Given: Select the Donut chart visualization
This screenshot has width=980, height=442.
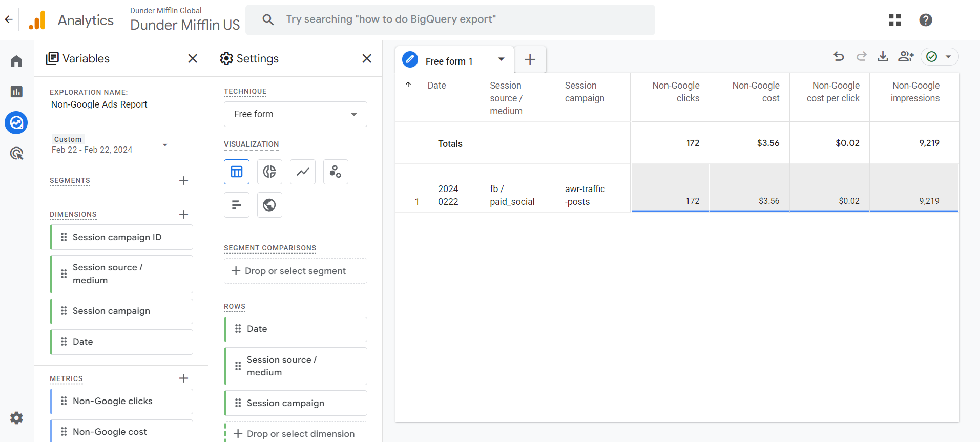Looking at the screenshot, I should point(269,172).
